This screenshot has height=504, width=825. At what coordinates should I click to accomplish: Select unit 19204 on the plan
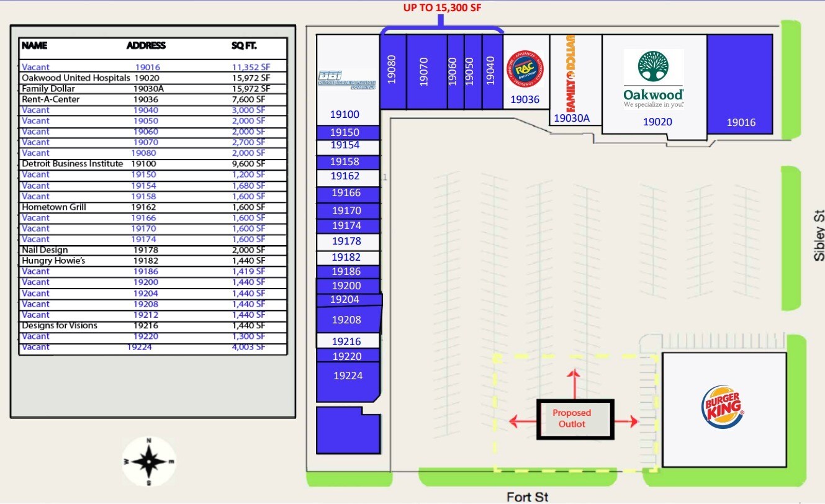point(349,300)
